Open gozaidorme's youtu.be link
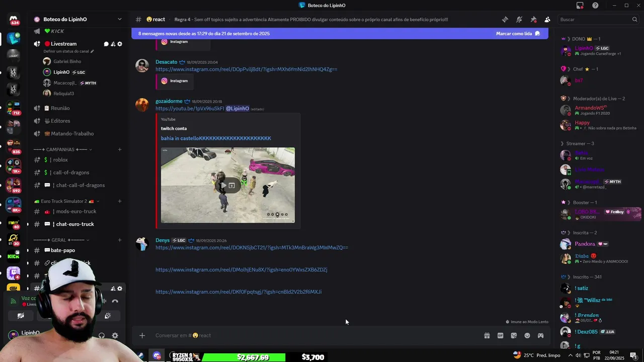 [190, 109]
